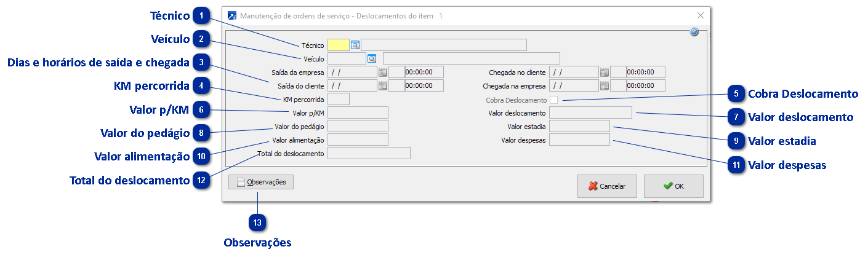The height and width of the screenshot is (260, 868).
Task: Click the Veículo description display field
Action: [x=472, y=58]
